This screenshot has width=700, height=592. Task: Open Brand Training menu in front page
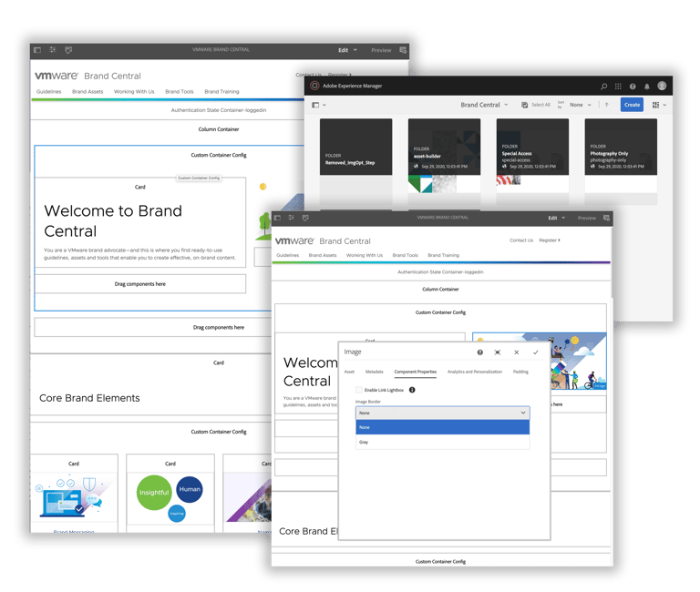click(x=443, y=255)
